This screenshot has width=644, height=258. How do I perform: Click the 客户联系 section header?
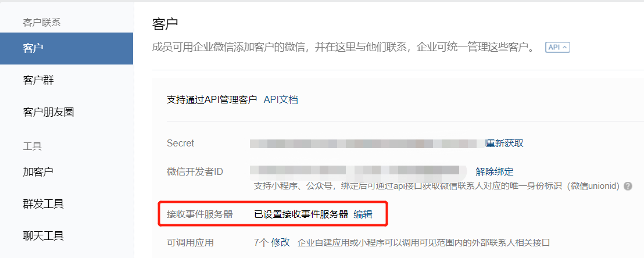point(41,23)
